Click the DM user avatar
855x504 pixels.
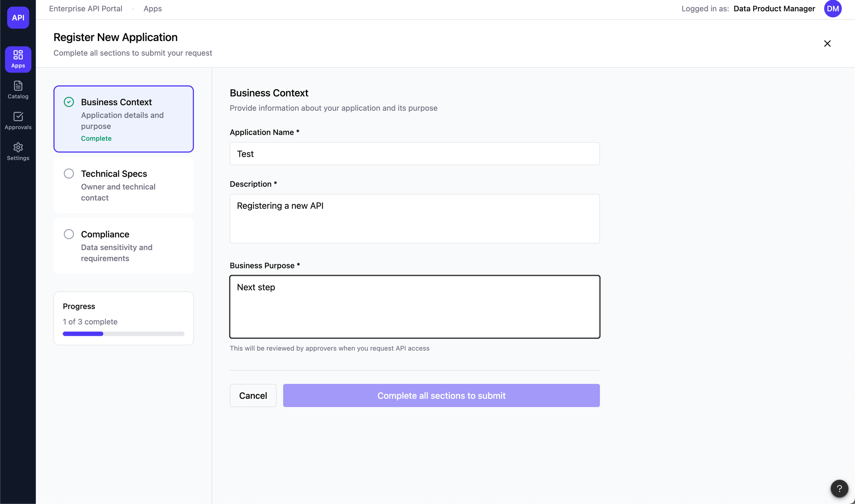pos(832,9)
